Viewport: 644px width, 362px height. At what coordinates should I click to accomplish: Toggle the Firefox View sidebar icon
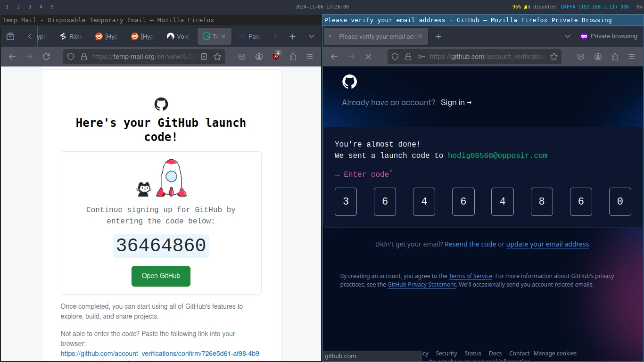pyautogui.click(x=10, y=36)
